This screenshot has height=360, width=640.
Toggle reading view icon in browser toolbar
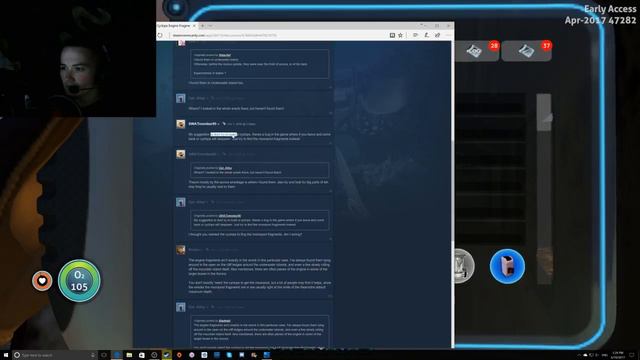coord(392,36)
